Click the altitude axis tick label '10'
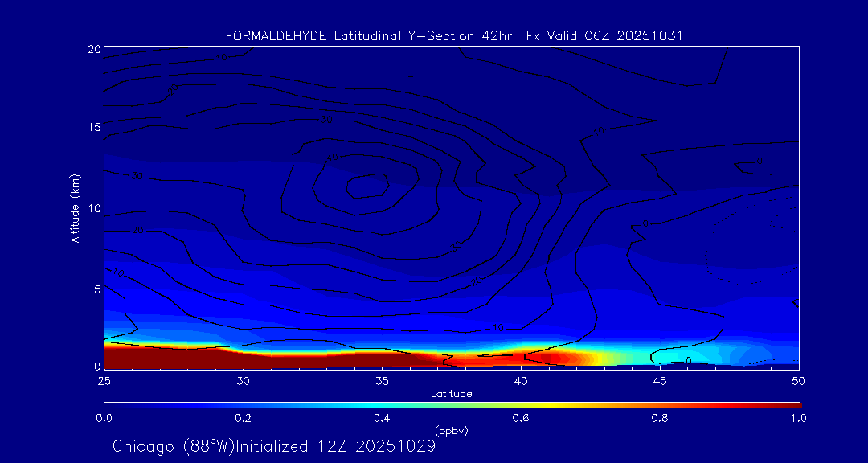 93,208
